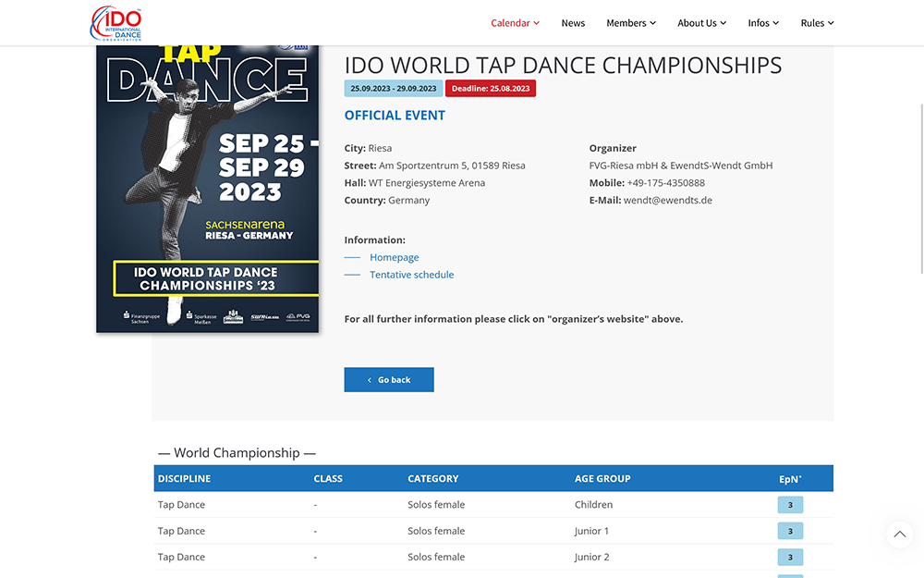
Task: Click the tap dance event poster image
Action: tap(207, 189)
